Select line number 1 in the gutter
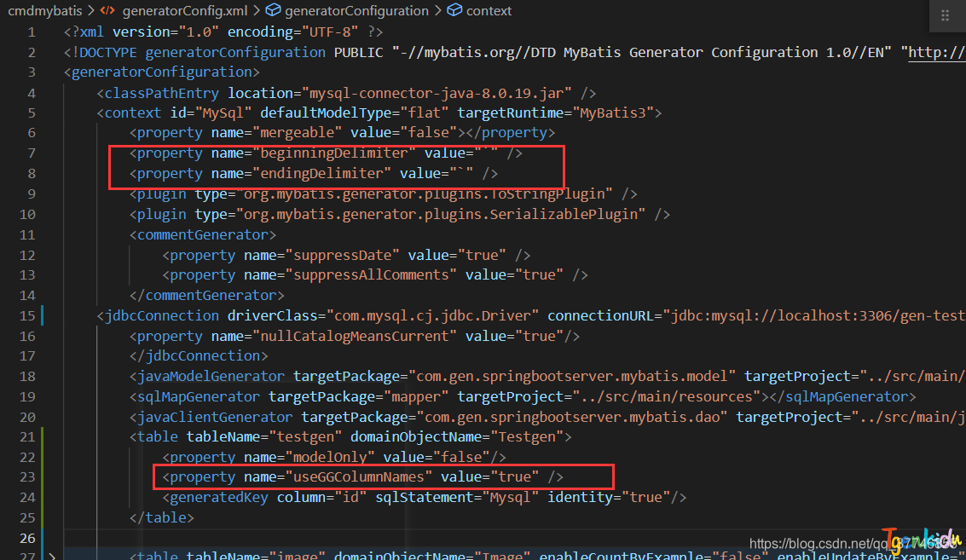966x560 pixels. pyautogui.click(x=32, y=32)
